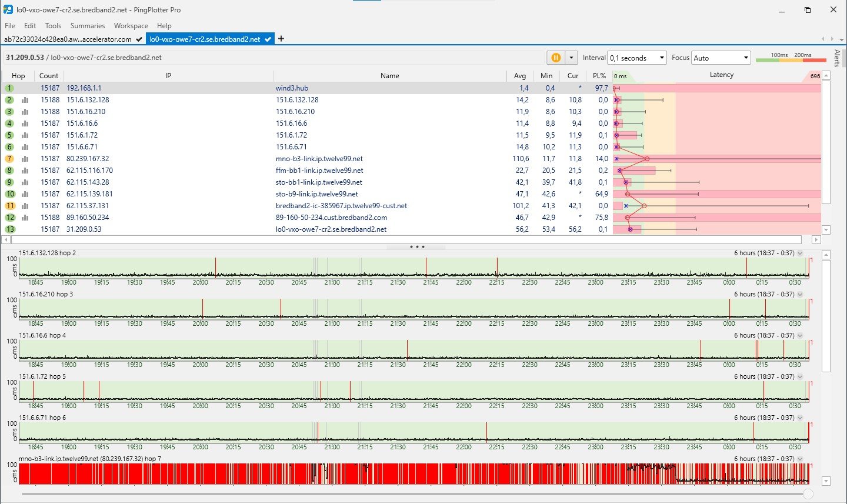The height and width of the screenshot is (504, 847).
Task: Toggle timeline graph icon for hop 12
Action: pos(25,218)
